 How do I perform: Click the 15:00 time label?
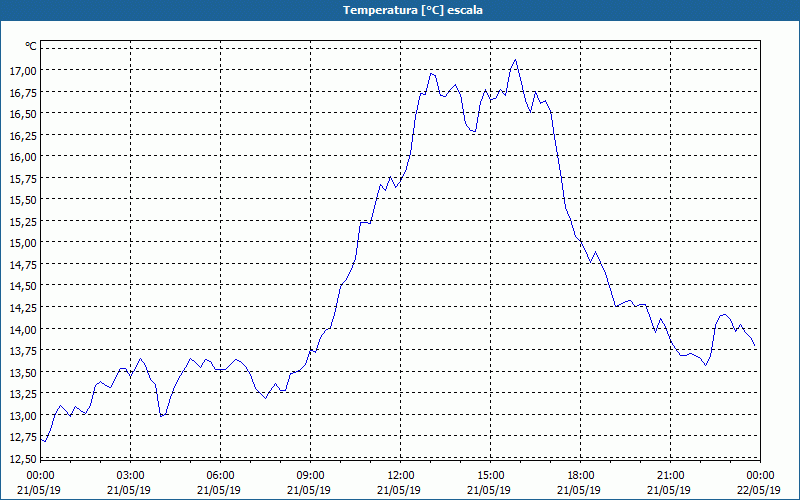491,476
